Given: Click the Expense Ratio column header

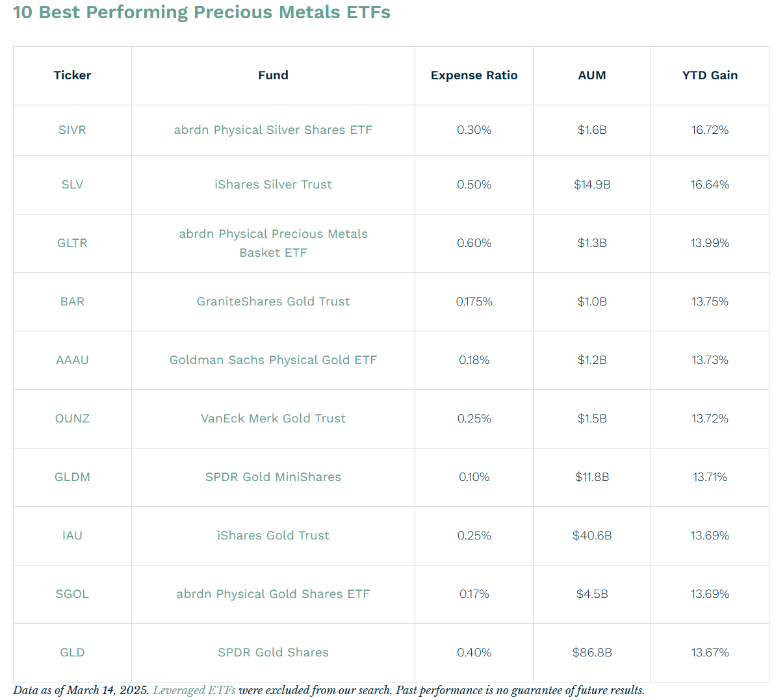Looking at the screenshot, I should pos(474,75).
